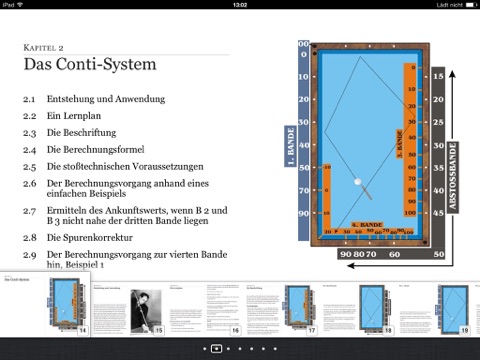The height and width of the screenshot is (360, 480).
Task: Tap the Das Conti-System chapter title
Action: 90,64
